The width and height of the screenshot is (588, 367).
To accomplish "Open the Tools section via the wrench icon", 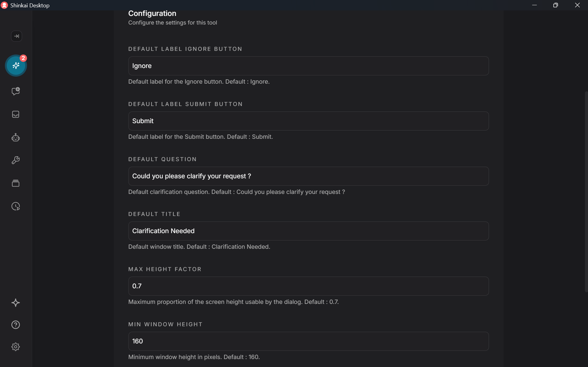I will tap(15, 160).
